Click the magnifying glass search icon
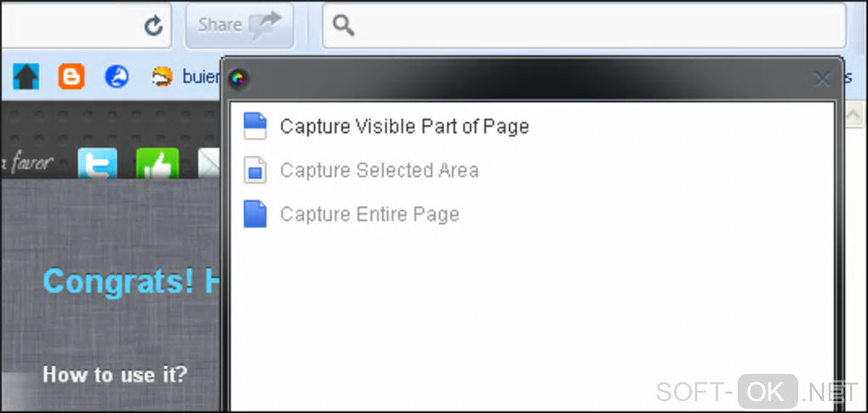868x413 pixels. [x=343, y=26]
